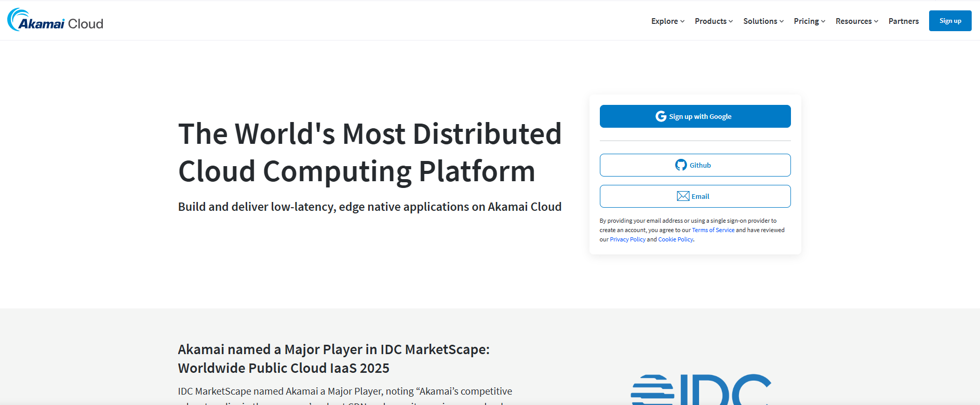Open the Cookie Policy link
Screen dimensions: 980x405
[x=676, y=239]
